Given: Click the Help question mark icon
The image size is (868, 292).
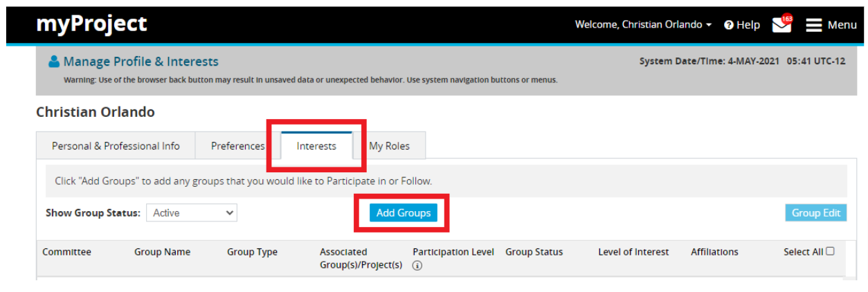Looking at the screenshot, I should coord(729,25).
